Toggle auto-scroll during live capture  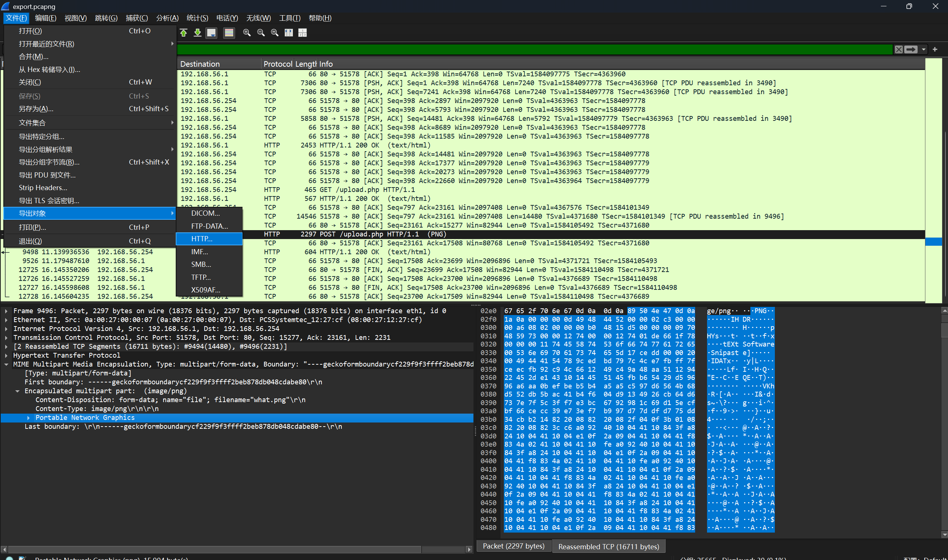(211, 33)
